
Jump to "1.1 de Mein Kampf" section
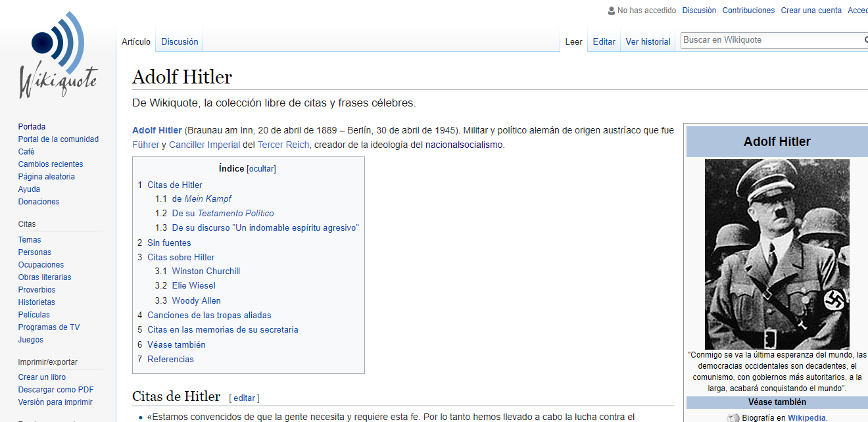click(193, 199)
